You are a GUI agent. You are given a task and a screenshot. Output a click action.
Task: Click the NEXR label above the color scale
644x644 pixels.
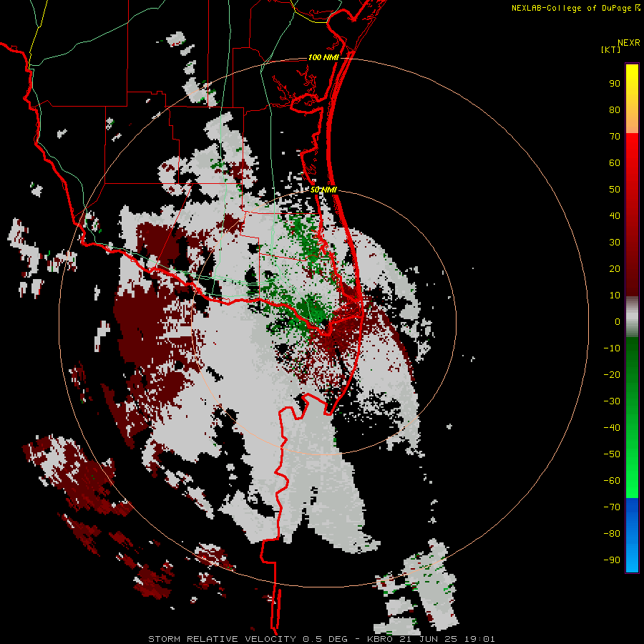click(628, 43)
